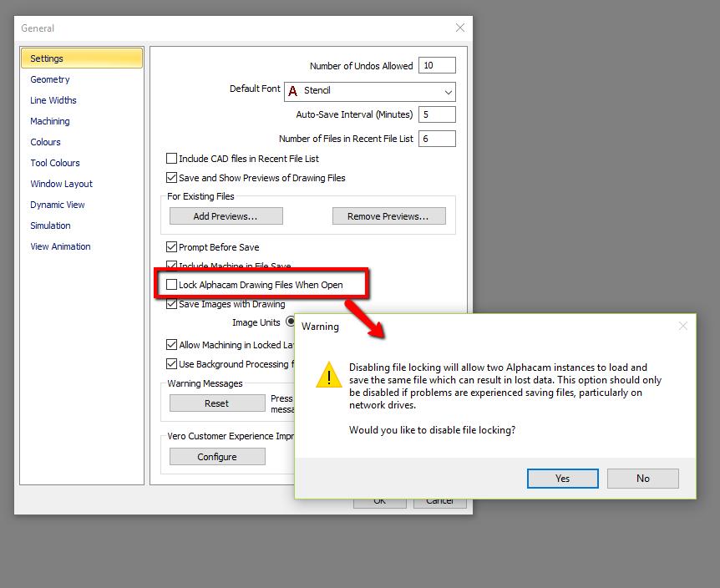The image size is (720, 588).
Task: Select the Image Units radio button
Action: coord(290,322)
